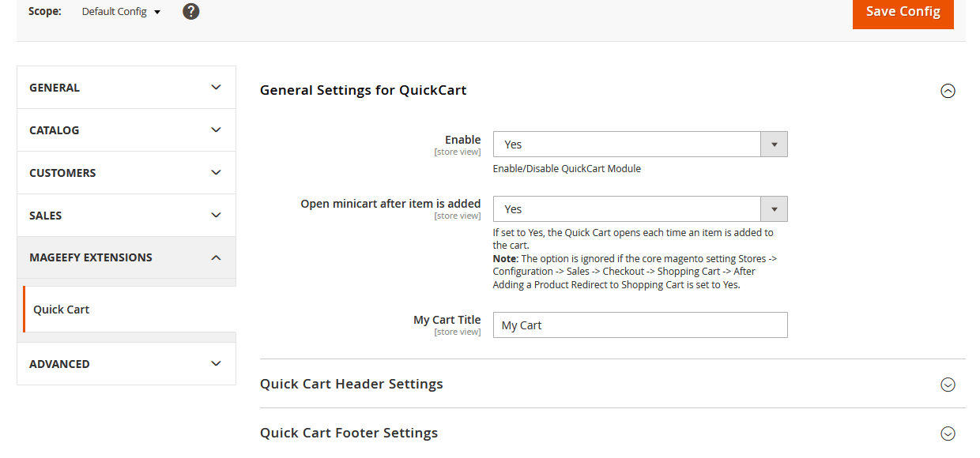Expand Quick Cart Header Settings circle icon
Screen dimensions: 980x458
(x=948, y=385)
